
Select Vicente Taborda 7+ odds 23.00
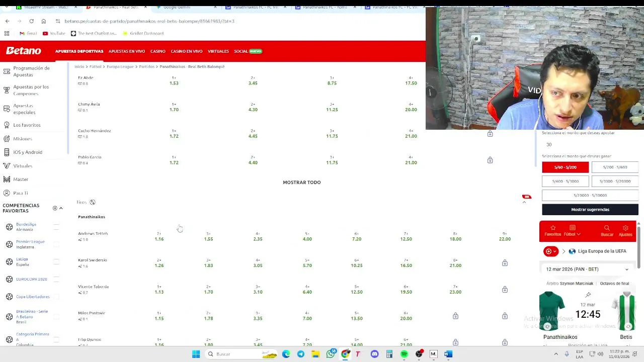coord(455,289)
